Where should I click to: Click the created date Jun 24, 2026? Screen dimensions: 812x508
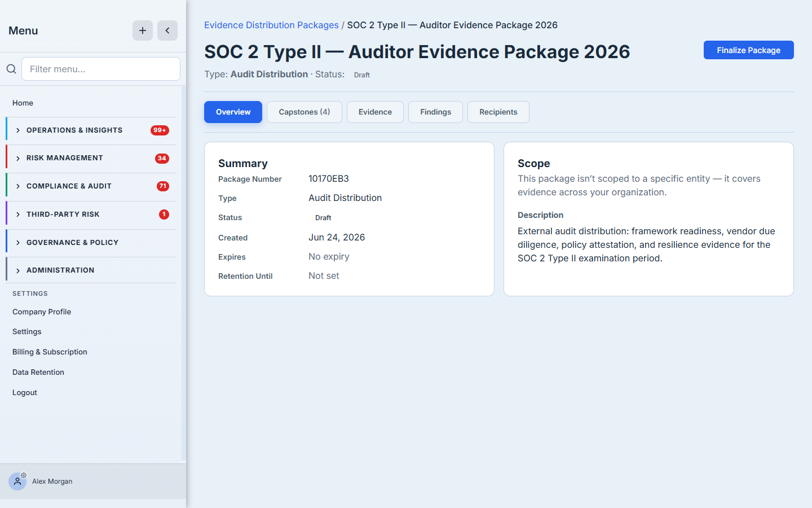[x=337, y=237]
